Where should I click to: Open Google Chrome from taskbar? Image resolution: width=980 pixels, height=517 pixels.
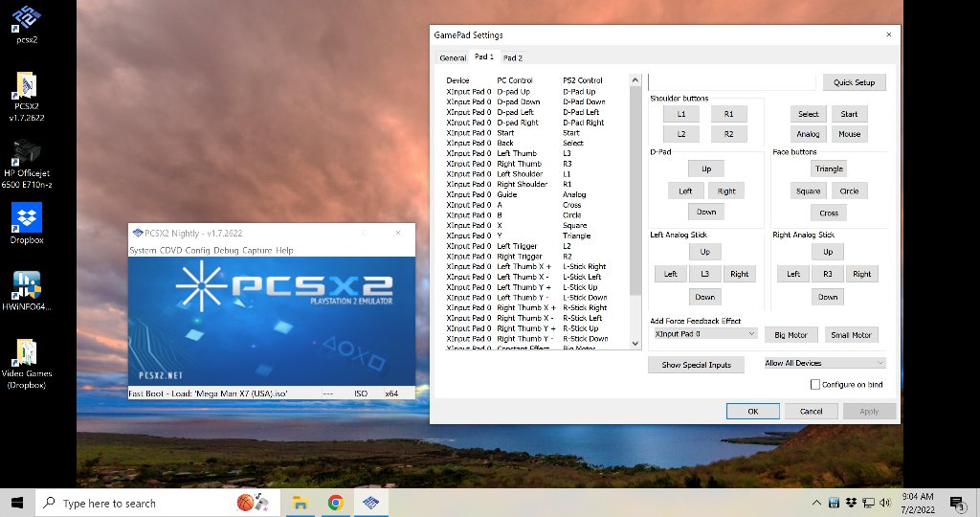click(336, 503)
